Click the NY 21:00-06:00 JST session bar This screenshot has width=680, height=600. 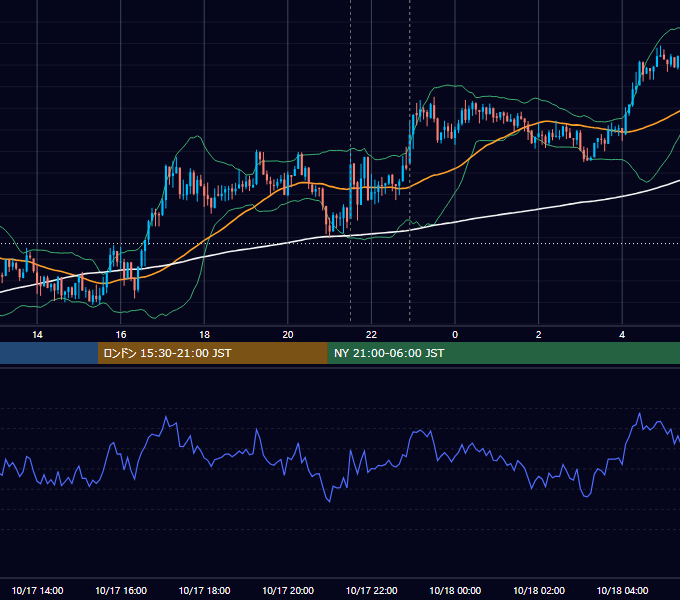click(503, 353)
